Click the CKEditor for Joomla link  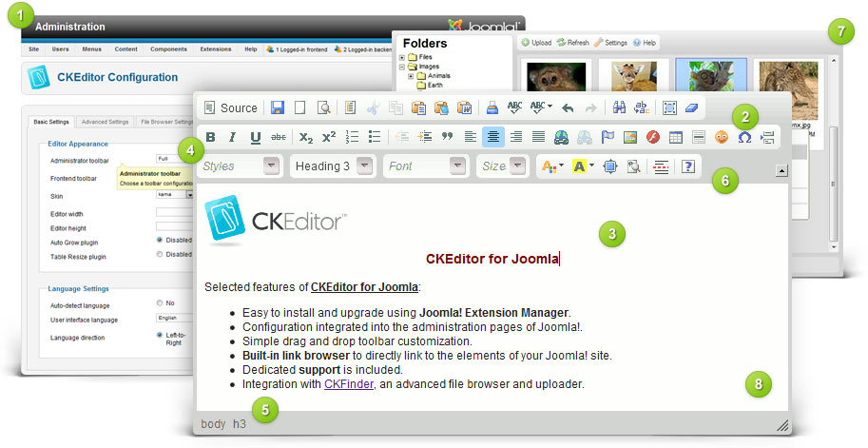pos(364,287)
